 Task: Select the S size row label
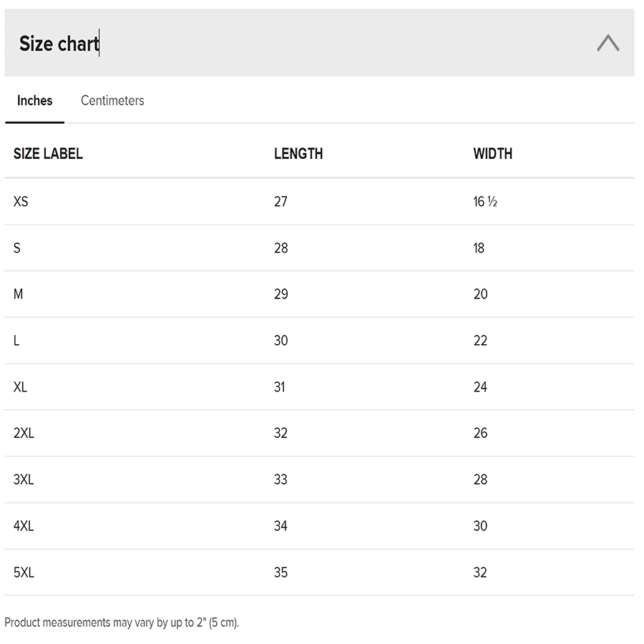click(17, 248)
